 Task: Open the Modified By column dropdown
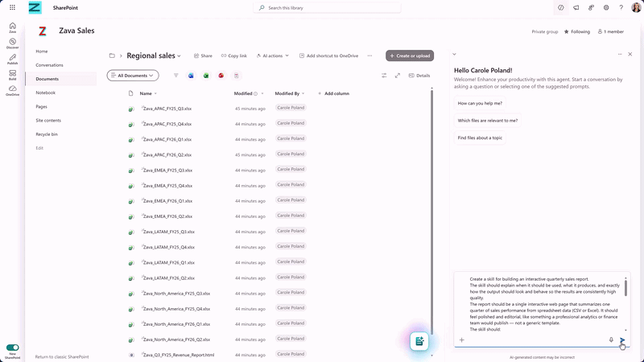click(303, 93)
